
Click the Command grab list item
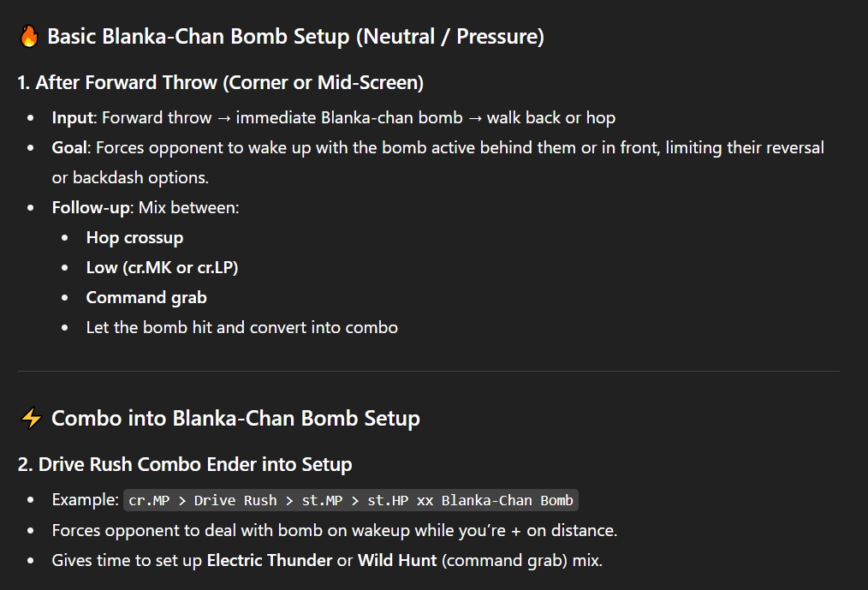pyautogui.click(x=146, y=297)
